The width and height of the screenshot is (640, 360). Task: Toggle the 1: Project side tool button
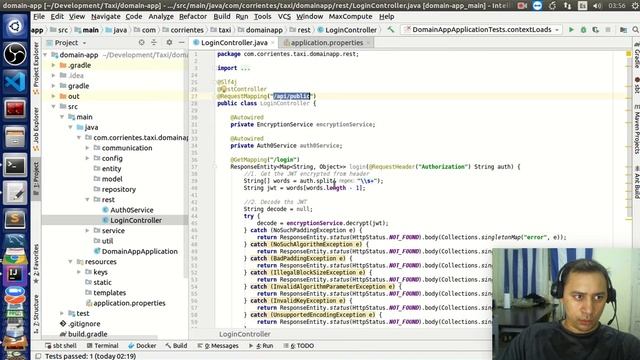[36, 178]
